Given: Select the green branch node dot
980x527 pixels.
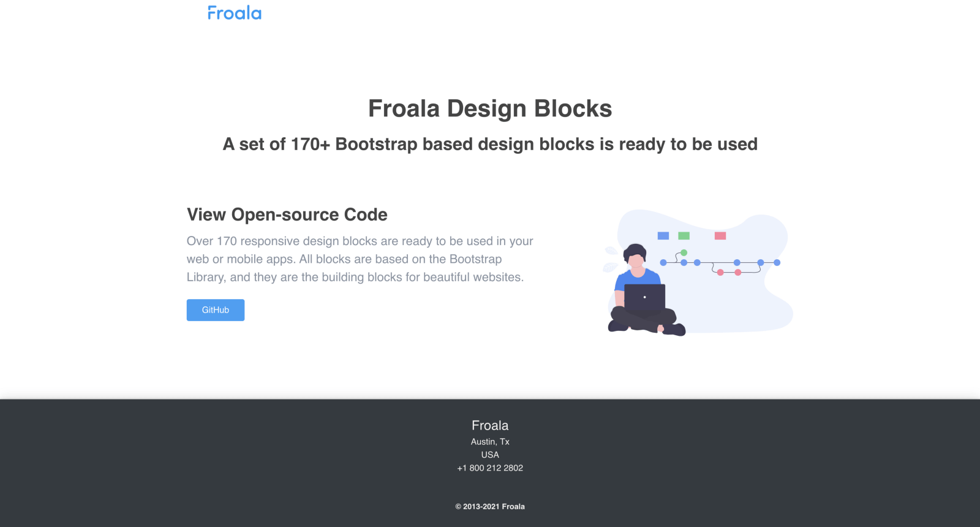Looking at the screenshot, I should pos(684,252).
